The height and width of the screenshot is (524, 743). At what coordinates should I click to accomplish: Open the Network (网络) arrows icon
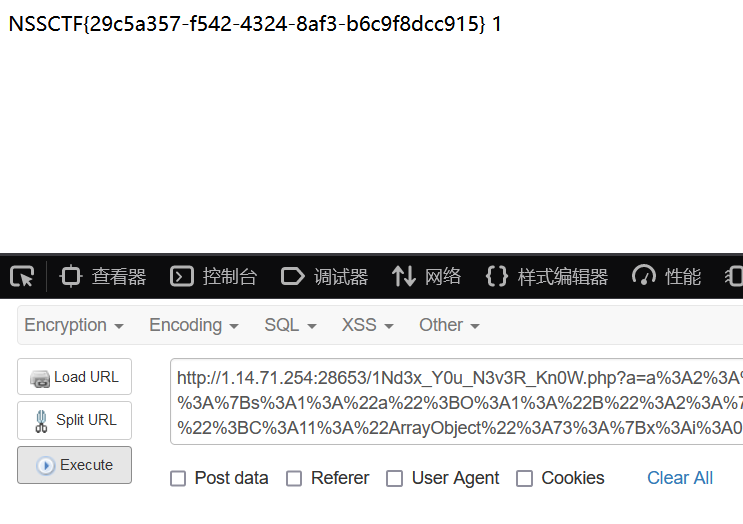[x=404, y=276]
